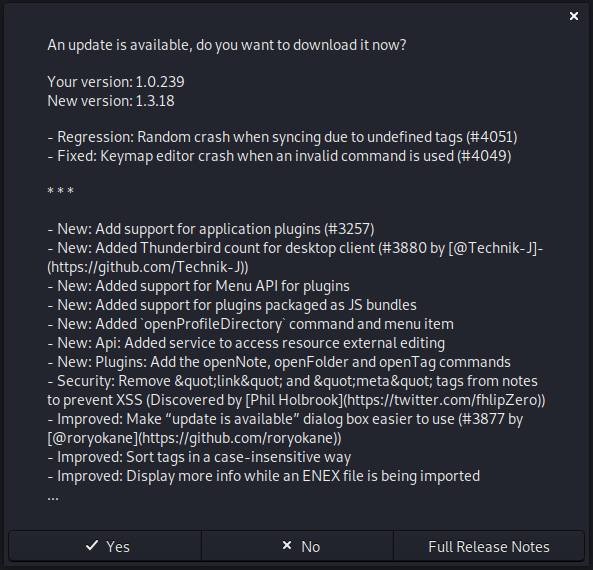593x570 pixels.
Task: Click the update available question text
Action: pos(227,45)
